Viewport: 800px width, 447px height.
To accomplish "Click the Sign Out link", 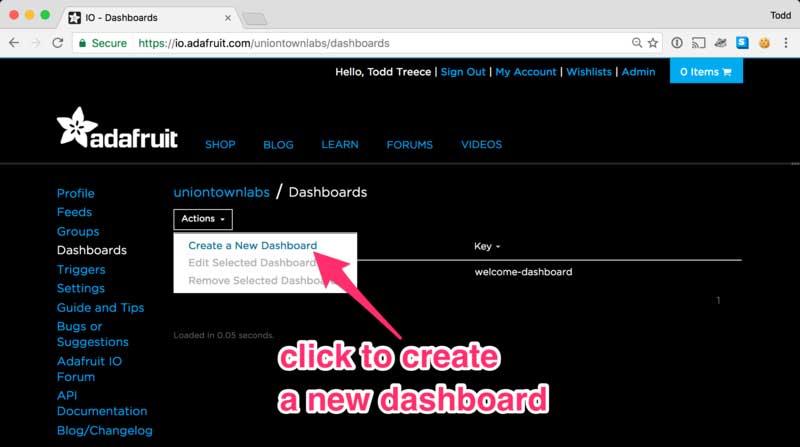I will point(463,72).
